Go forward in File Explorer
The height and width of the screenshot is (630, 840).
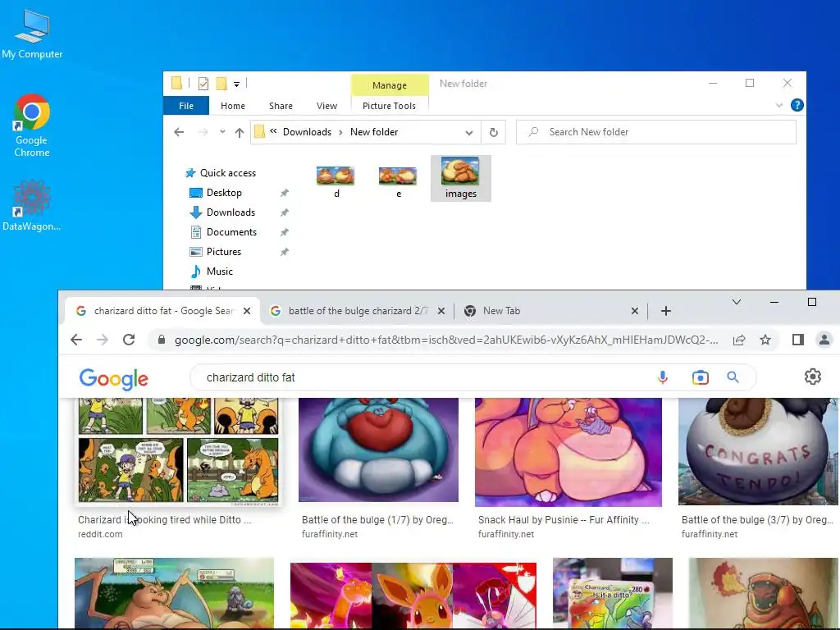[203, 132]
